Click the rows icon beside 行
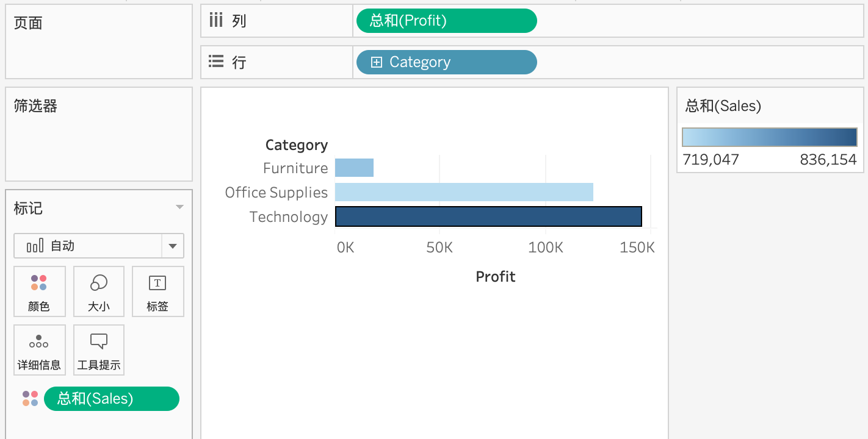 tap(216, 62)
